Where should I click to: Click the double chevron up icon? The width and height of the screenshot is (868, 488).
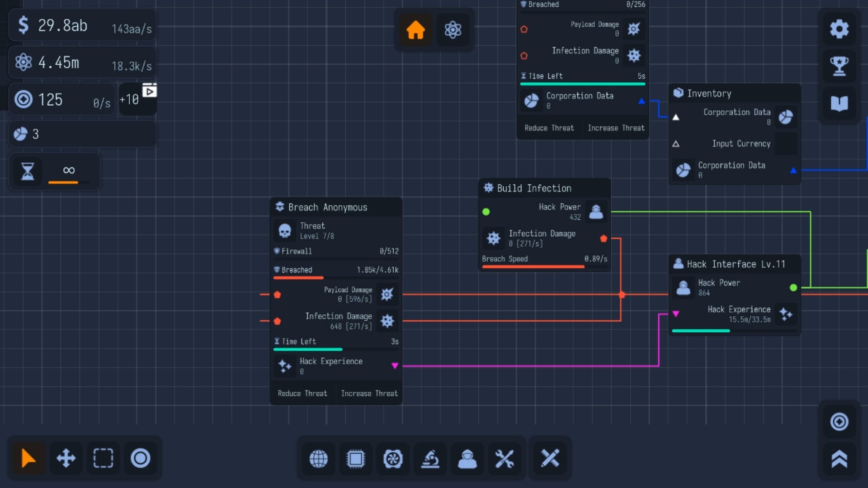click(839, 459)
